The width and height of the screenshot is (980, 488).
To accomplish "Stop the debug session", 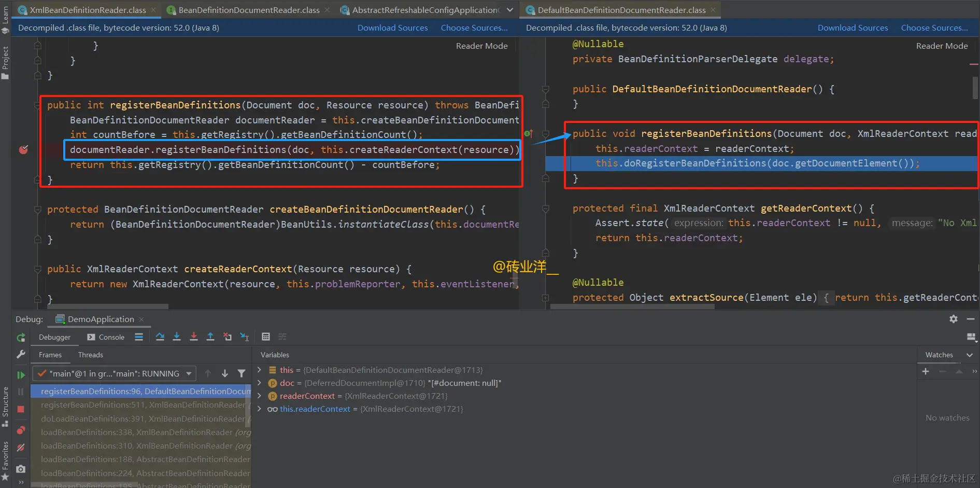I will (x=21, y=409).
